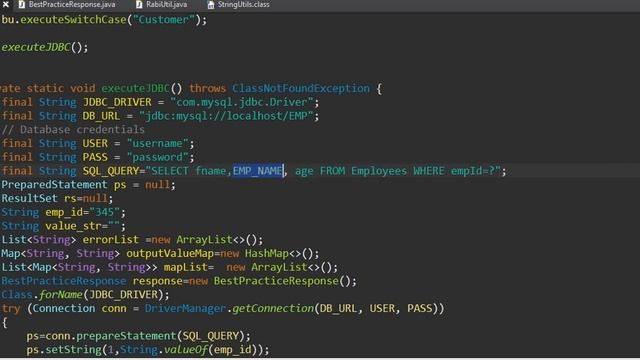Click the DriverManager class reference
Screen dimensions: 640x360
tap(185, 308)
